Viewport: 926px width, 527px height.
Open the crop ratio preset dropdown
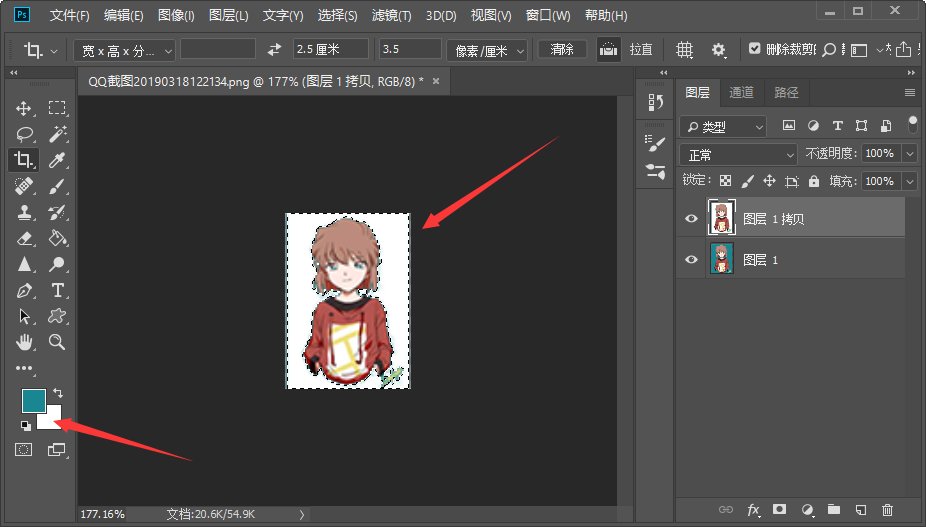point(124,51)
